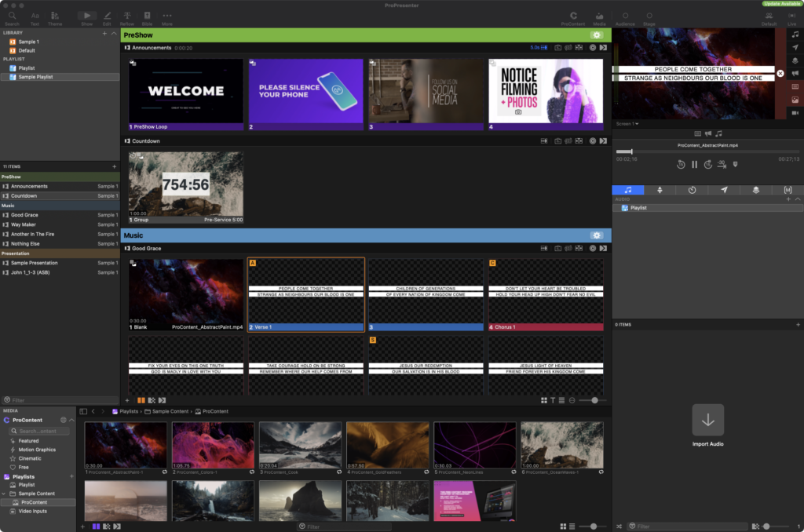
Task: Click the clear audio music note icon
Action: tap(795, 35)
